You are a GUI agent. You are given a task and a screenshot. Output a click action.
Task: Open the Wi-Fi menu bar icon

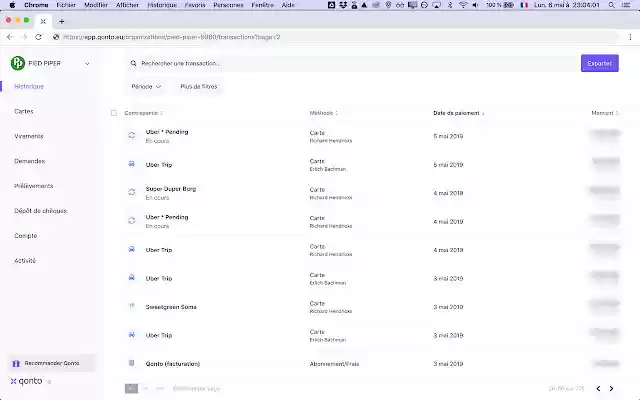pyautogui.click(x=463, y=5)
